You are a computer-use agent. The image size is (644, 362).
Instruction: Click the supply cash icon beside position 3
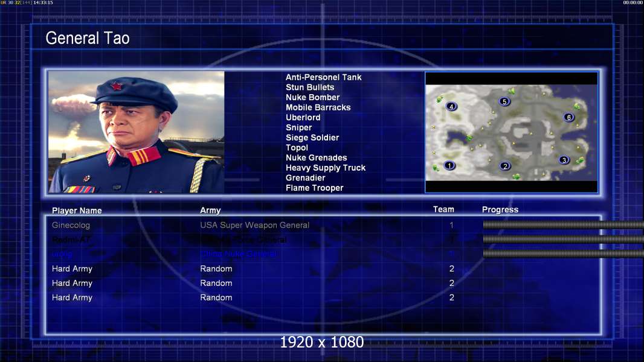[579, 160]
